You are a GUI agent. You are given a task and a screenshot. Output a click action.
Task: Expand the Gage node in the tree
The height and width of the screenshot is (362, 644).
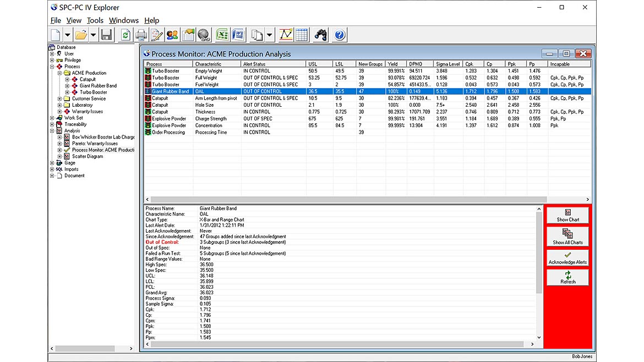[52, 163]
